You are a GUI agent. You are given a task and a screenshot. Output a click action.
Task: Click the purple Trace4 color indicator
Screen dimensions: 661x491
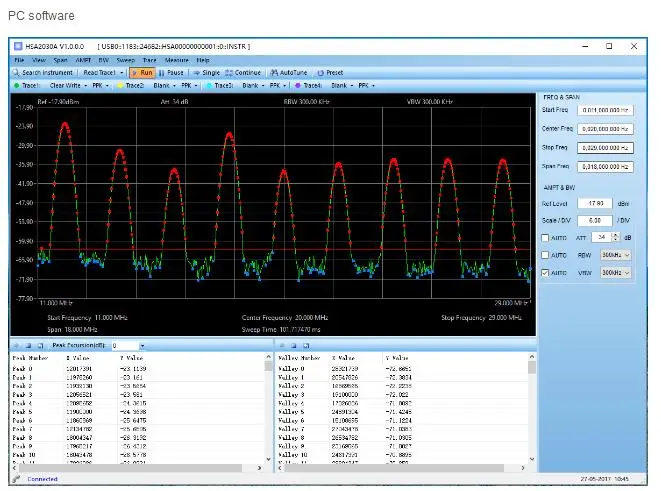(297, 85)
